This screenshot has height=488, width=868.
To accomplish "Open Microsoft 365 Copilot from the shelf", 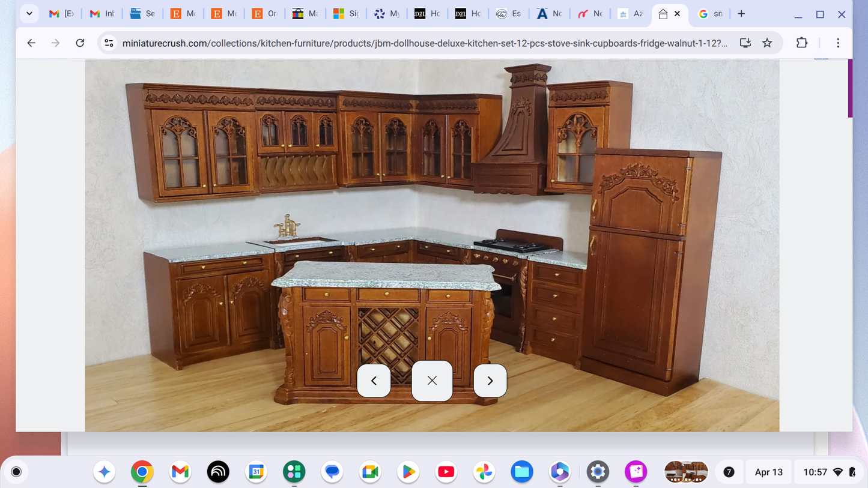I will click(x=560, y=472).
